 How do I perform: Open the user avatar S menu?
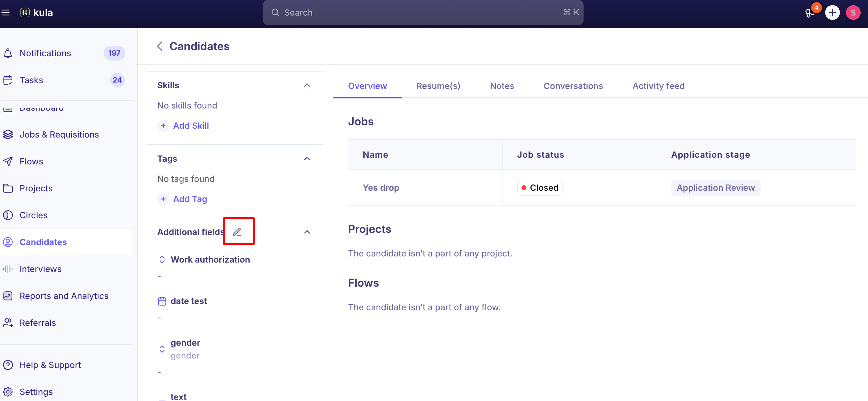click(853, 13)
